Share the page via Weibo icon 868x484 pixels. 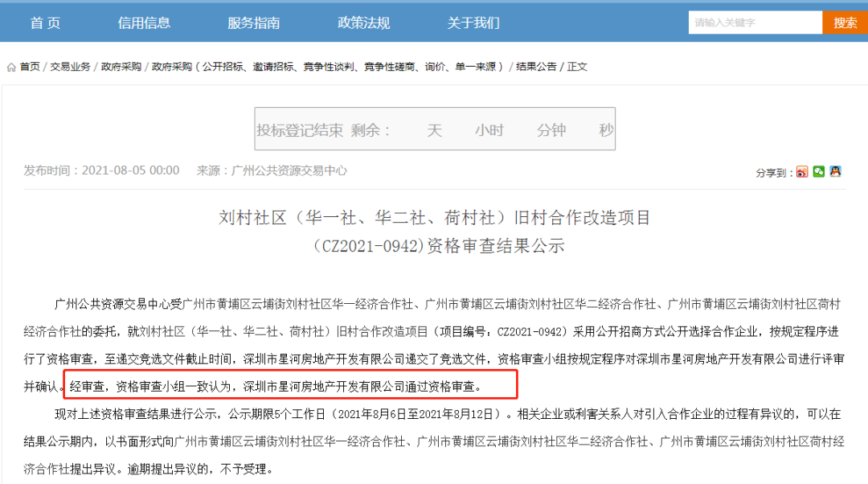tap(802, 172)
